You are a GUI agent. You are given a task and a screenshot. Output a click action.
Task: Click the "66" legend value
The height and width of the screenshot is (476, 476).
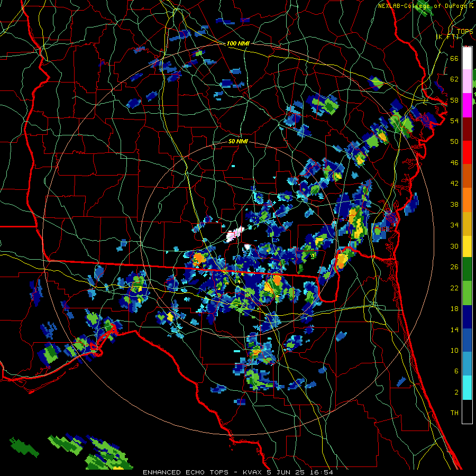pos(454,58)
